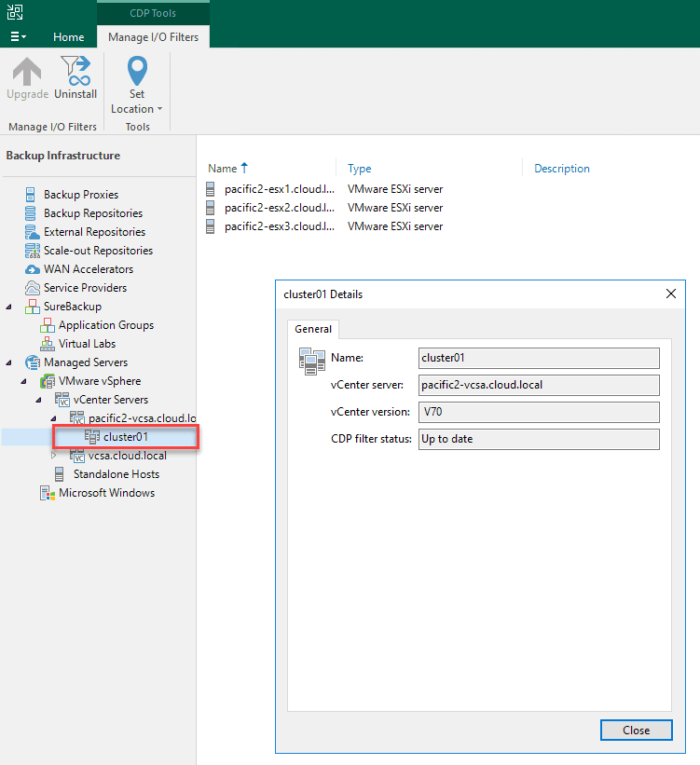
Task: Expand the vcsa.cloud.local tree node
Action: 54,456
